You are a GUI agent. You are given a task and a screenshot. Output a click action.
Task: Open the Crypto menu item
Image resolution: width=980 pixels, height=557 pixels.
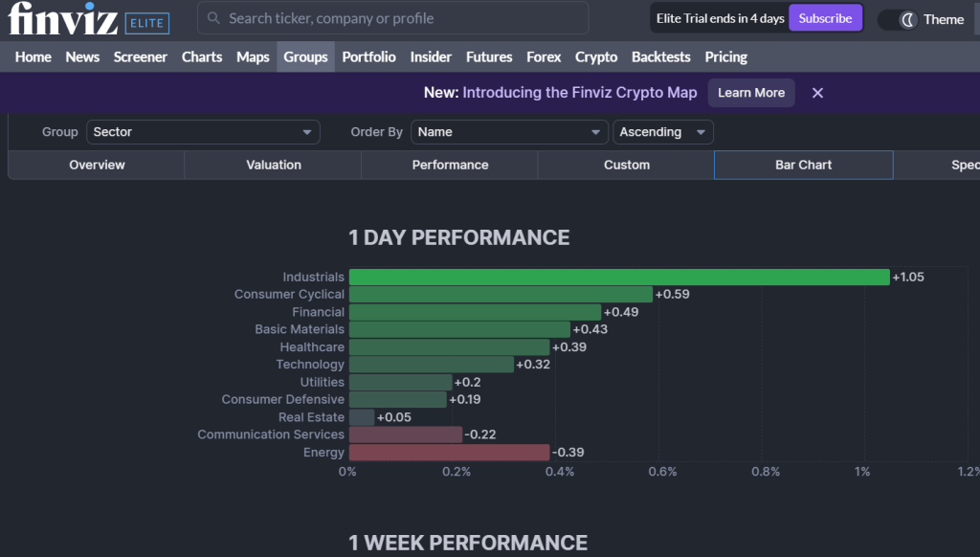pyautogui.click(x=595, y=56)
